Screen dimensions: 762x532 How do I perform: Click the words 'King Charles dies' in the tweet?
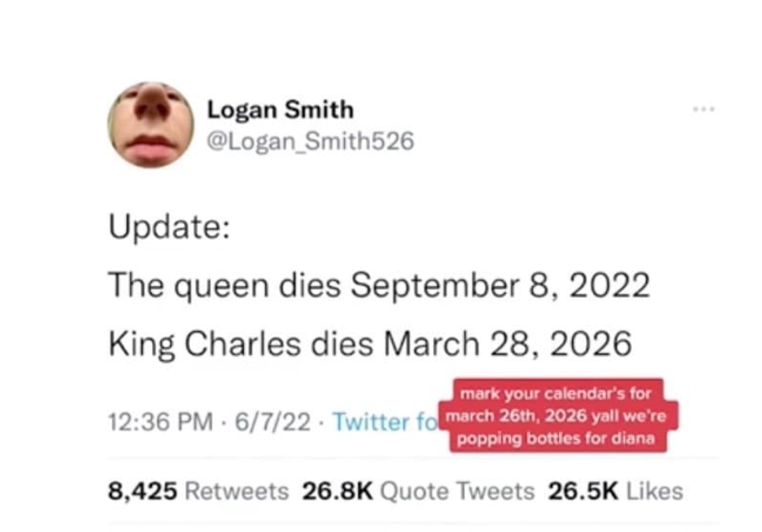(x=241, y=344)
